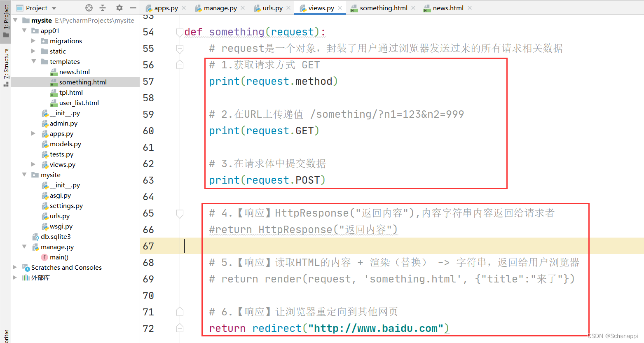Close the news.html editor tab

point(470,8)
